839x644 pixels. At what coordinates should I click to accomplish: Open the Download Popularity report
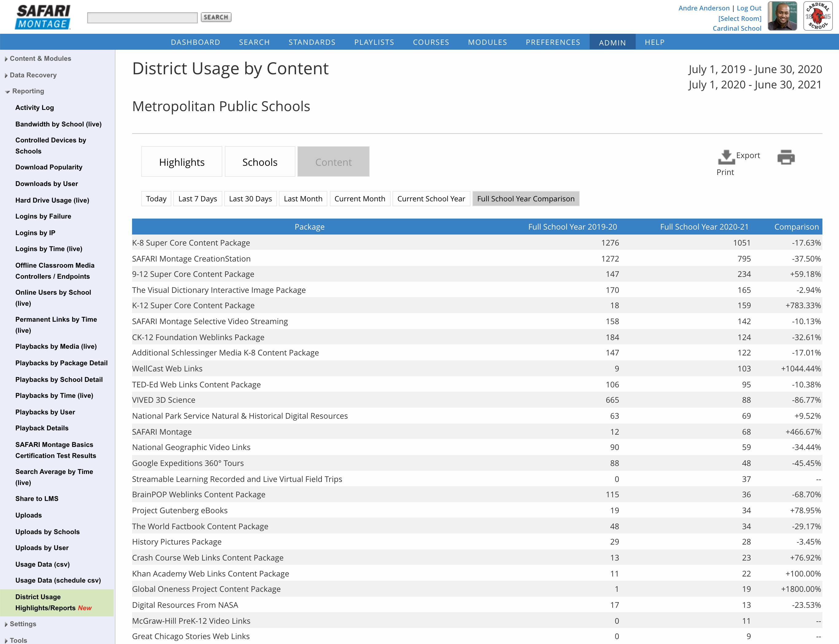tap(49, 167)
